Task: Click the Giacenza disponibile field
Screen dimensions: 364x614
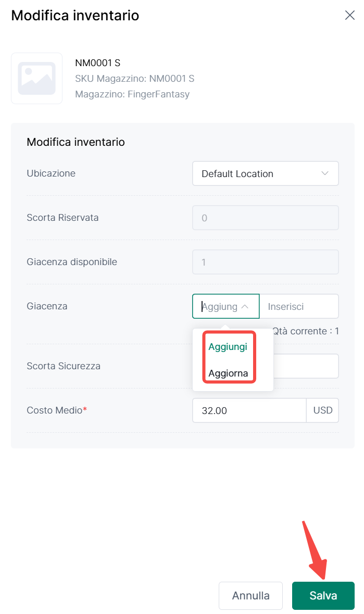Action: pyautogui.click(x=265, y=262)
